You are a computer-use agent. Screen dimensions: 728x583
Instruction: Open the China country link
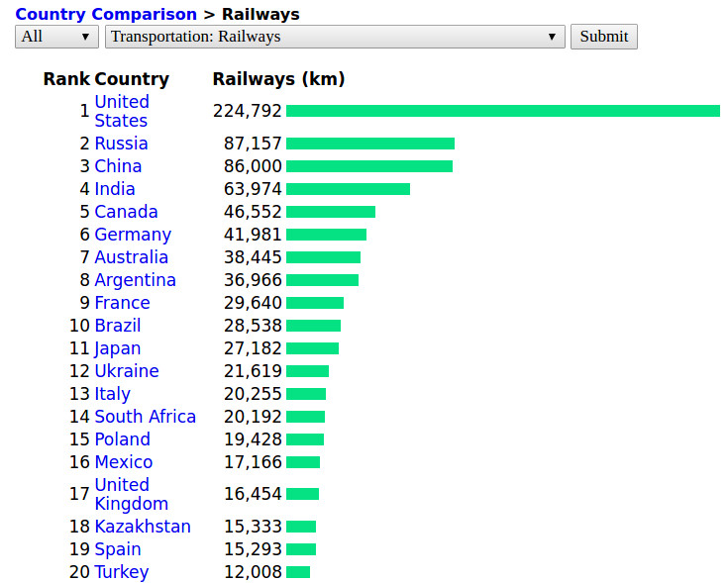click(118, 166)
